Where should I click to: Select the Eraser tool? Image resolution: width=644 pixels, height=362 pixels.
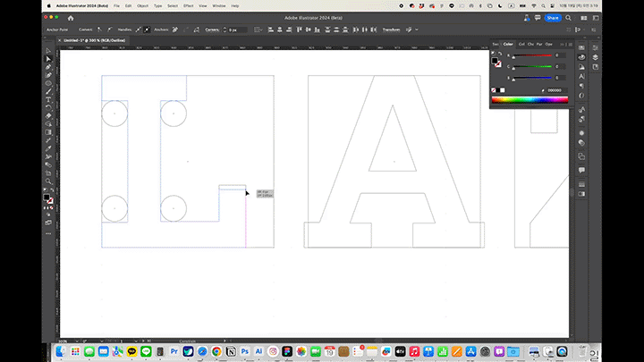tap(48, 116)
